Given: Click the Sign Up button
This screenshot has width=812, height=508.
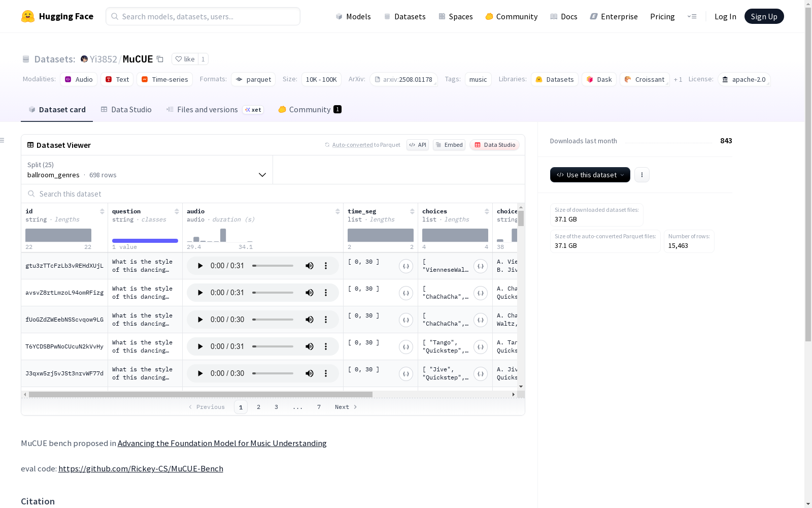Looking at the screenshot, I should (x=764, y=16).
